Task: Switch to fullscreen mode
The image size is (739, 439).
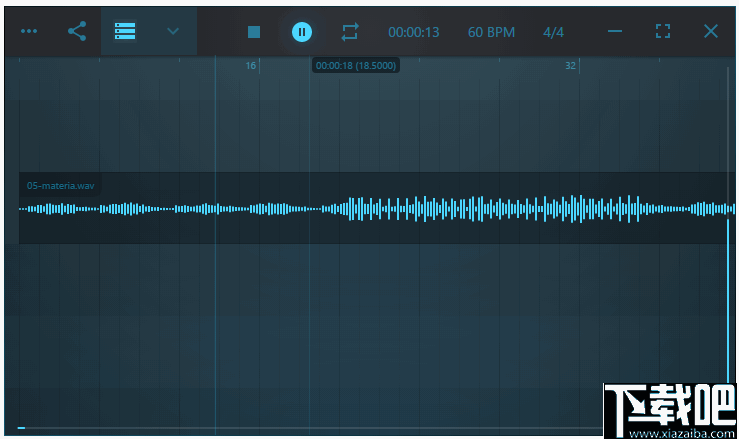Action: [x=663, y=31]
